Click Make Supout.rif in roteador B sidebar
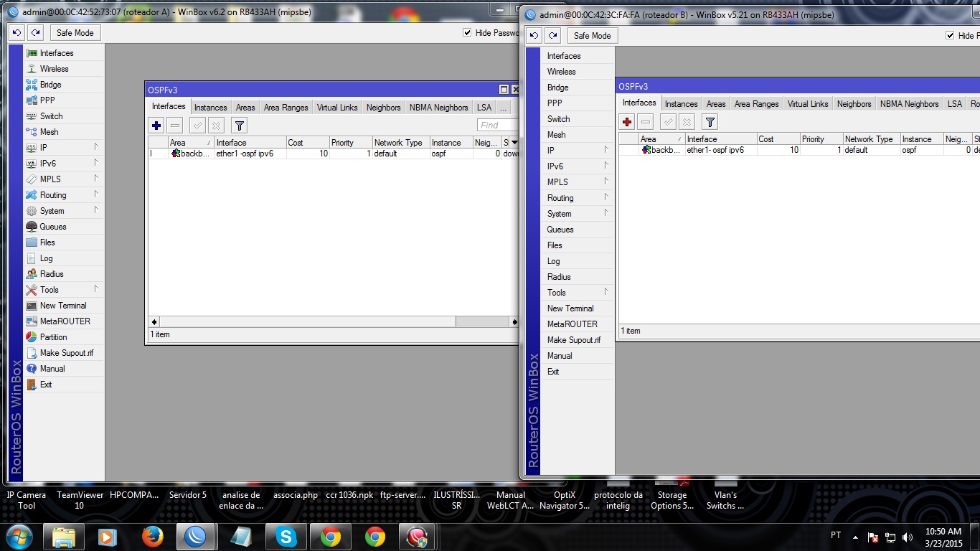 [578, 340]
